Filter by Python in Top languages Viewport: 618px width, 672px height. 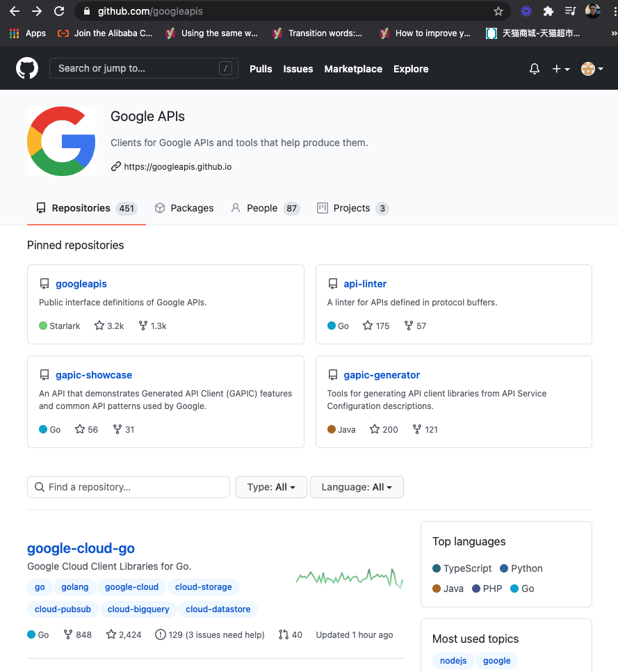tap(521, 568)
